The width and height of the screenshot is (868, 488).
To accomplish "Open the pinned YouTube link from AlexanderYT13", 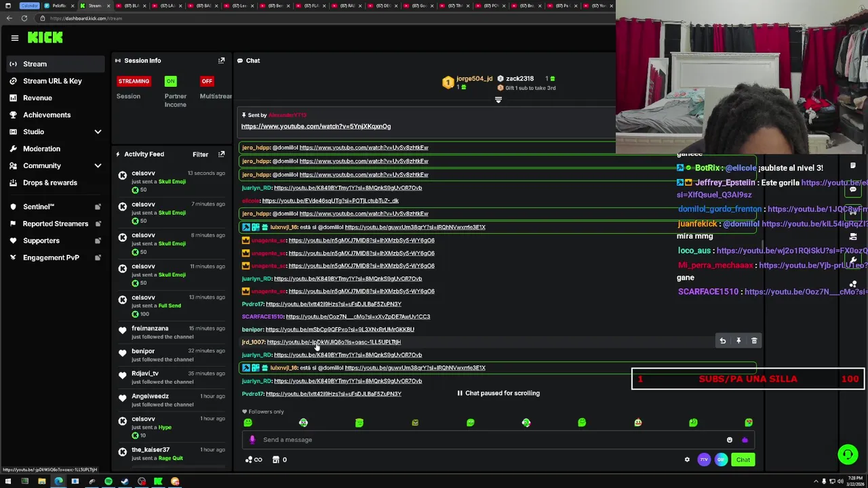I will 316,126.
